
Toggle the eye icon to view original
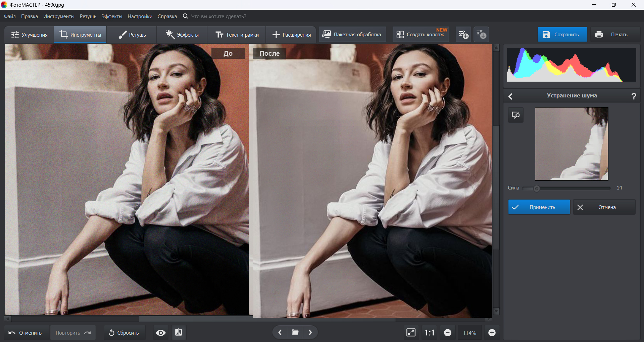pos(161,333)
